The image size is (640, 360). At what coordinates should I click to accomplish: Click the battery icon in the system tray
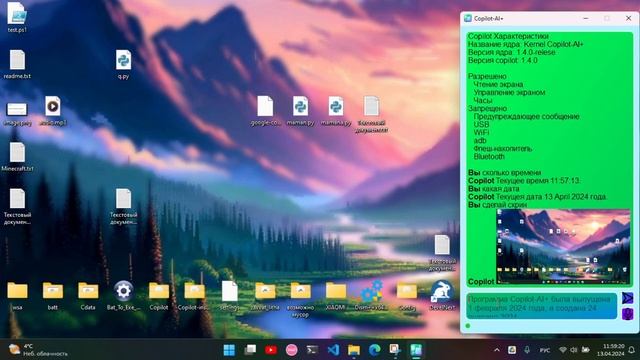point(585,350)
